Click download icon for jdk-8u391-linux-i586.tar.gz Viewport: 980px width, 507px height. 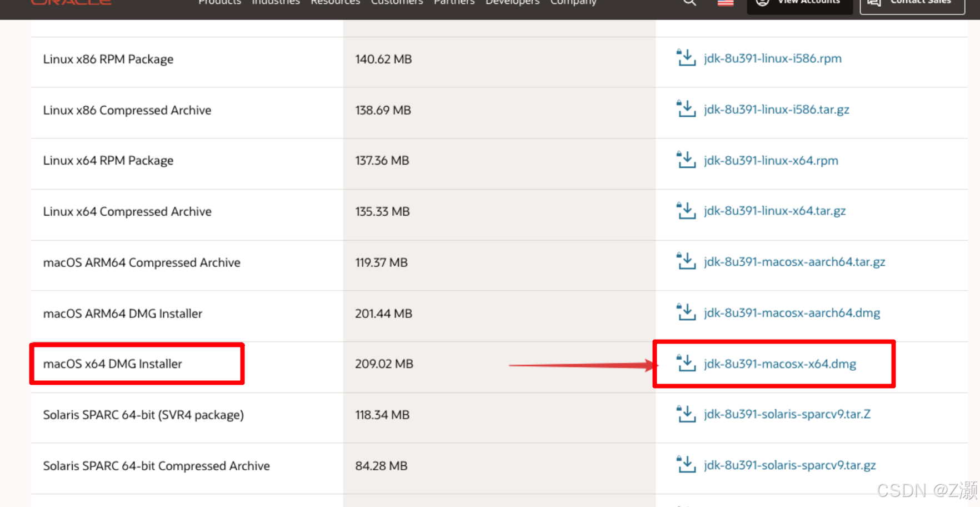pyautogui.click(x=686, y=108)
